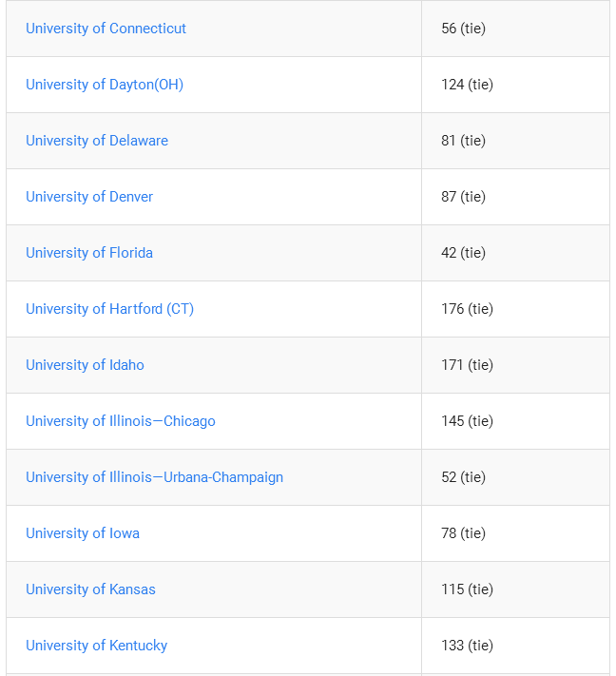Select the 115 (tie) rank cell
This screenshot has width=616, height=676.
[x=515, y=589]
